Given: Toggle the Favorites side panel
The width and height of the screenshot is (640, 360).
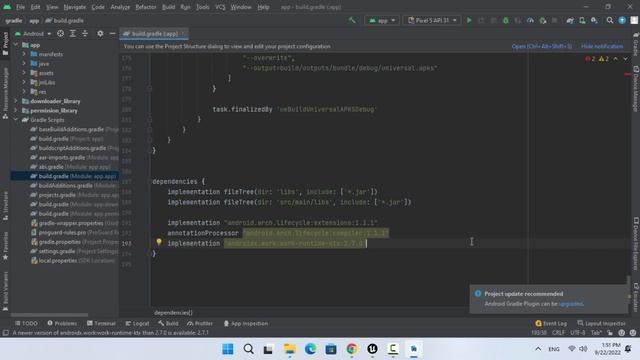Looking at the screenshot, I should pyautogui.click(x=5, y=245).
